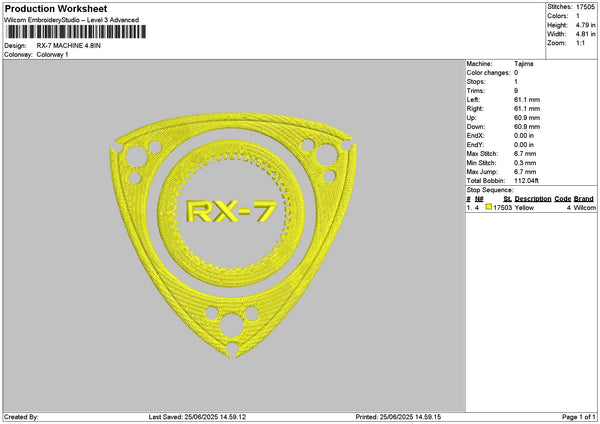Viewport: 600px width, 424px height.
Task: Click the Up value 60.9 mm
Action: pyautogui.click(x=527, y=117)
